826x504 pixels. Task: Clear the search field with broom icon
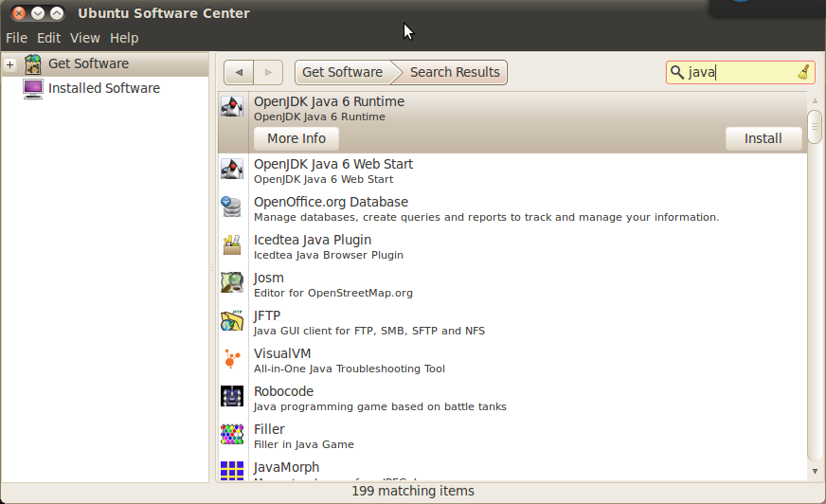point(802,72)
